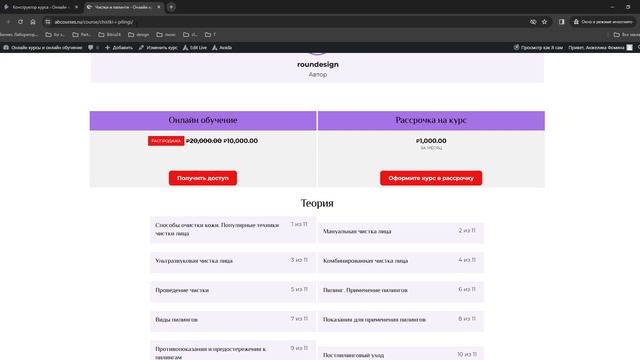This screenshot has height=360, width=640.
Task: Open the all bookmarks folder at right
Action: click(627, 35)
